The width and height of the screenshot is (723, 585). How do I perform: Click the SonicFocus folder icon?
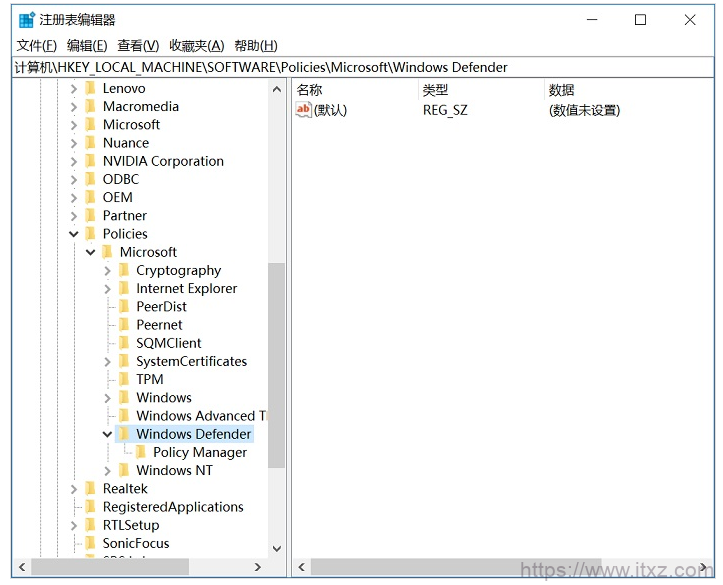(91, 543)
